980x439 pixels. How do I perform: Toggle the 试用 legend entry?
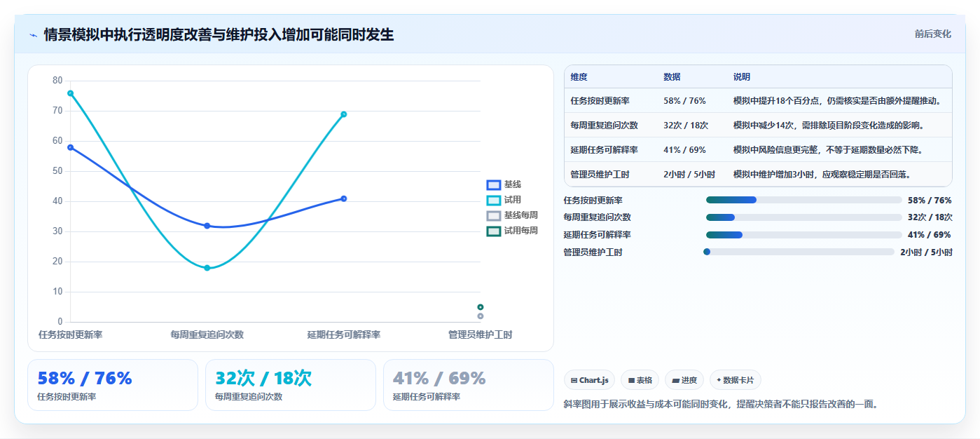tap(504, 200)
